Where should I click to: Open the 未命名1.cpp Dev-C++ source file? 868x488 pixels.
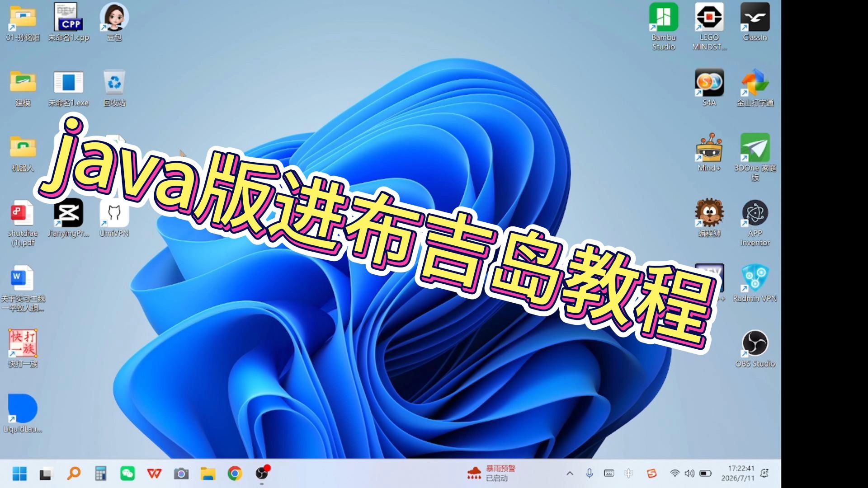[69, 23]
